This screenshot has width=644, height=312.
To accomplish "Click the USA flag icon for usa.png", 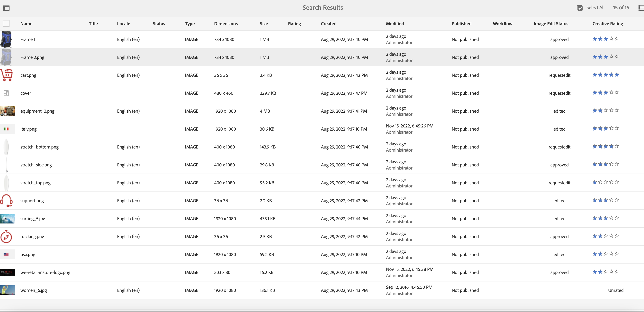I will coord(6,254).
